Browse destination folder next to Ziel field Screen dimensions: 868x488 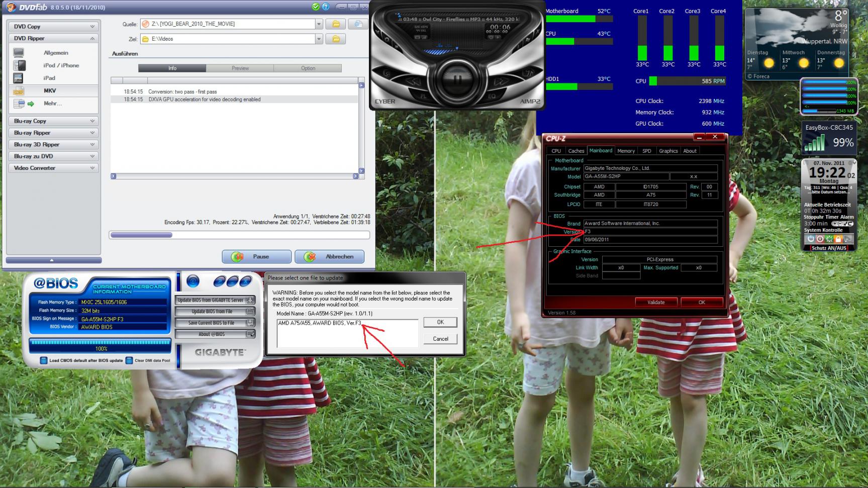tap(336, 39)
